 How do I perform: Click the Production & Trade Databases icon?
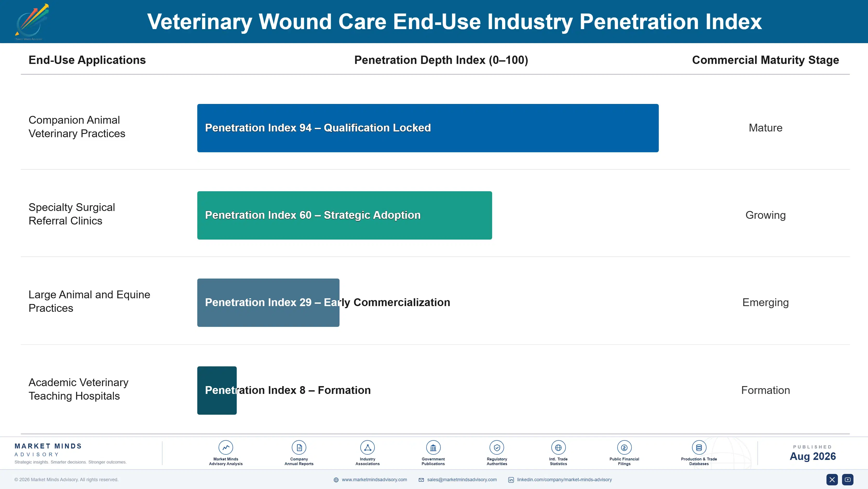[699, 447]
